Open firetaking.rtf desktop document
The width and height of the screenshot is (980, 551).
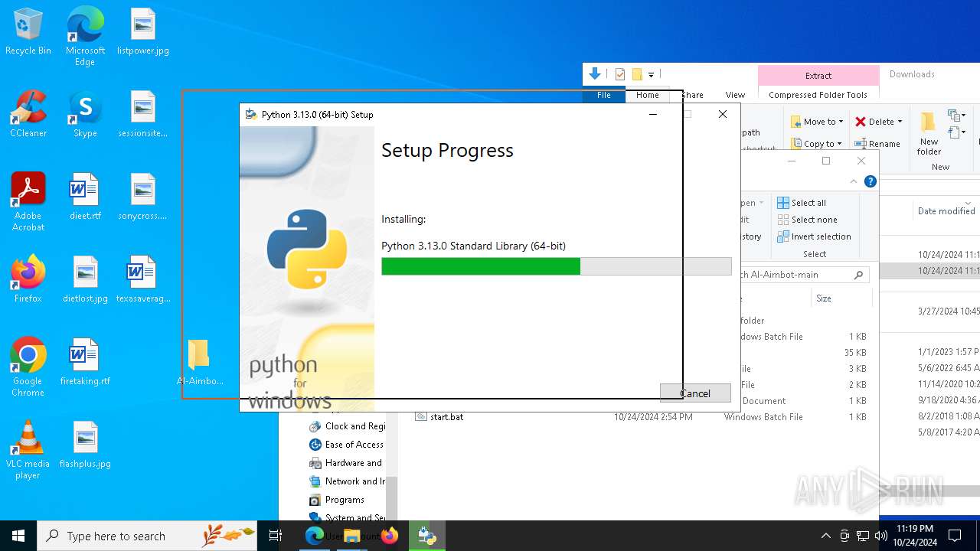pos(85,363)
